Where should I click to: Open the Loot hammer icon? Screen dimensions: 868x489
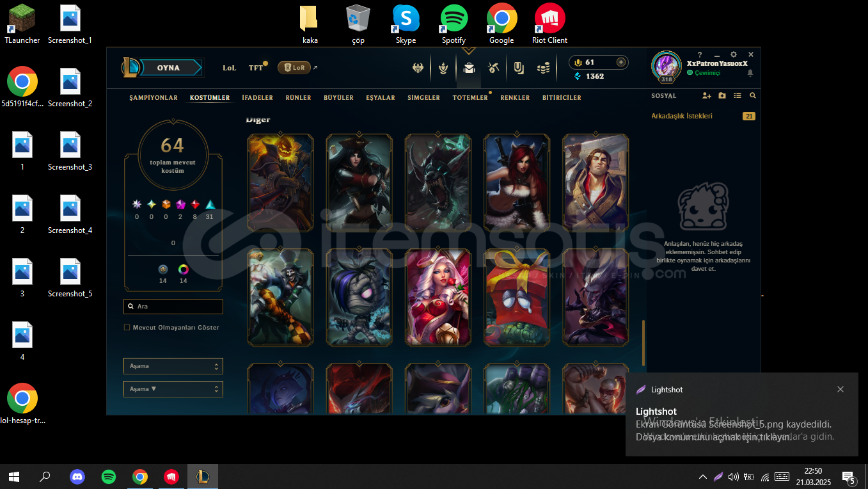click(x=493, y=67)
